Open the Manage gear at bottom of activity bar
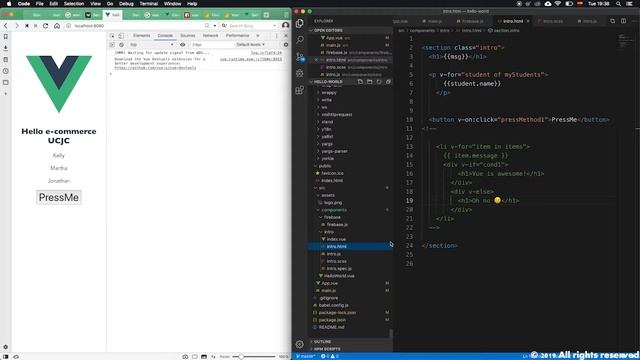The image size is (640, 360). 300,344
